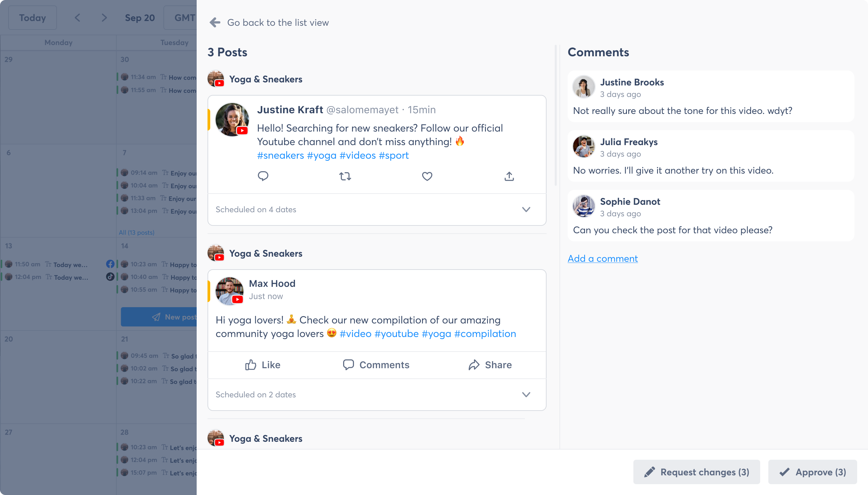Click the YouTube channel icon for Yoga & Sneakers
The width and height of the screenshot is (868, 495).
(x=216, y=79)
